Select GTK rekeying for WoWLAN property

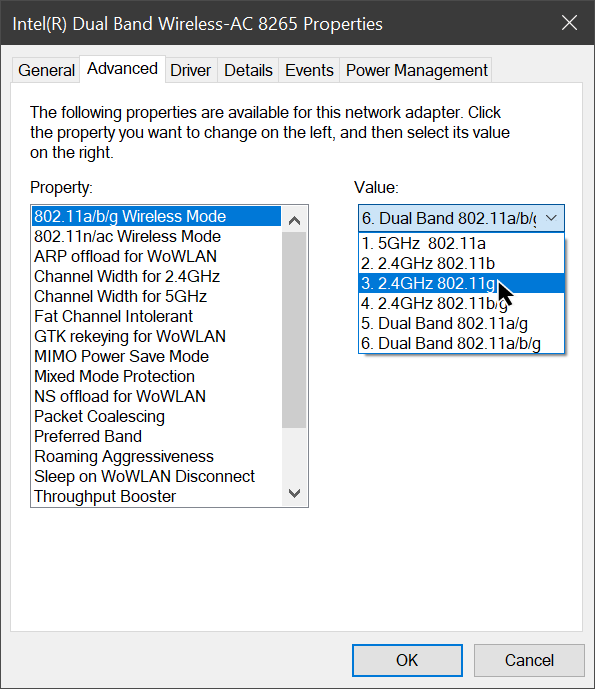(x=156, y=336)
